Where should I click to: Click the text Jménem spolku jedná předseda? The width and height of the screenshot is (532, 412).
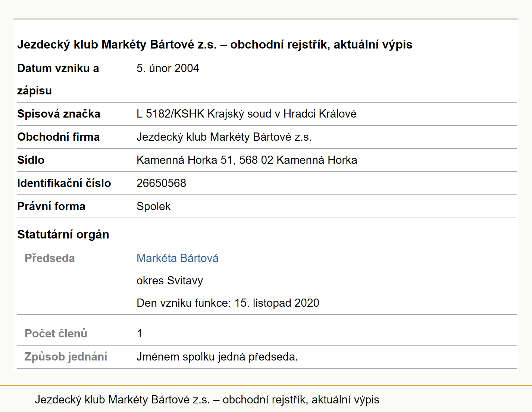pyautogui.click(x=218, y=357)
